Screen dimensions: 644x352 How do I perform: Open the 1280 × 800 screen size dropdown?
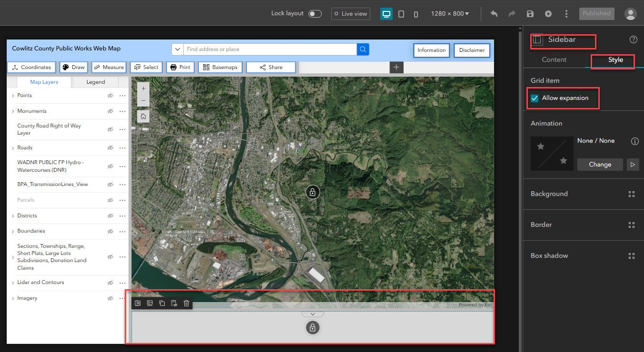pos(449,13)
